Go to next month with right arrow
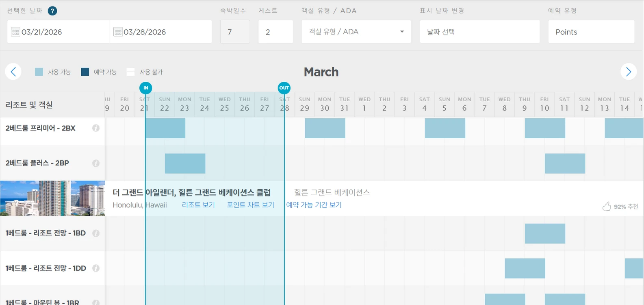644x305 pixels. coord(629,72)
